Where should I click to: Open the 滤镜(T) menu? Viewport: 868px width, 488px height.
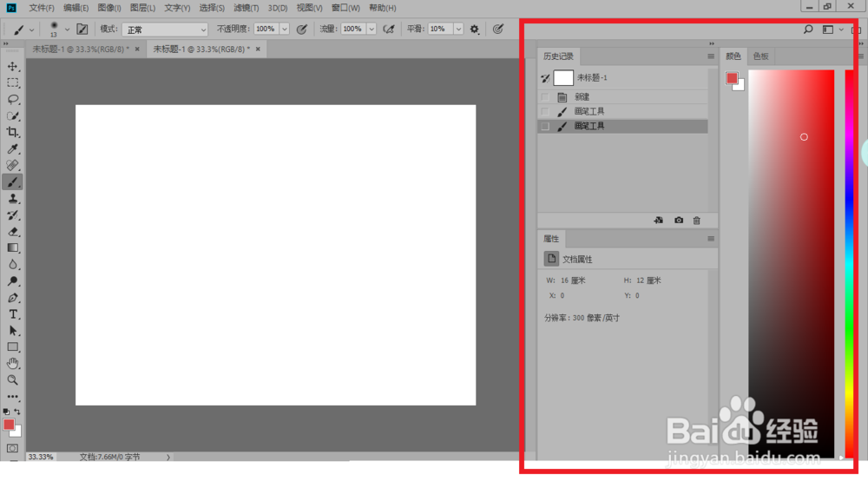[246, 8]
